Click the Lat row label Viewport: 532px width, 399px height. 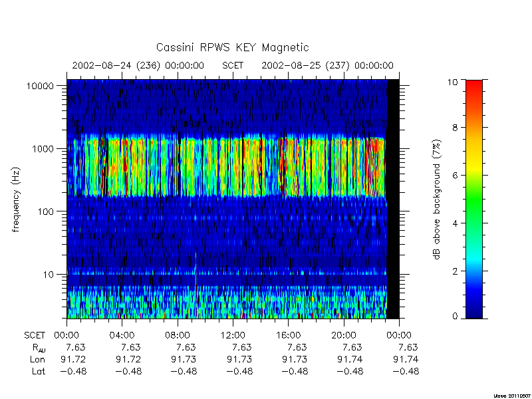[x=39, y=371]
